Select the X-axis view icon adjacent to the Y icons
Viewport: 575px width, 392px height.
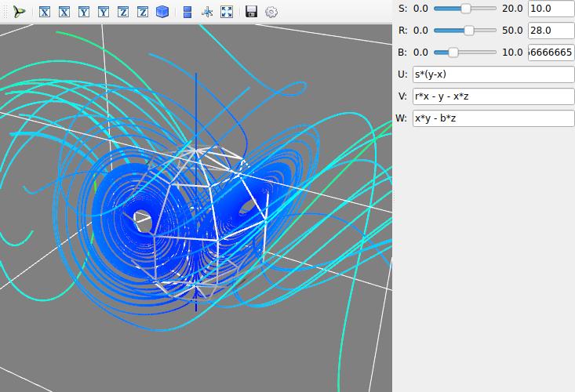pyautogui.click(x=64, y=12)
